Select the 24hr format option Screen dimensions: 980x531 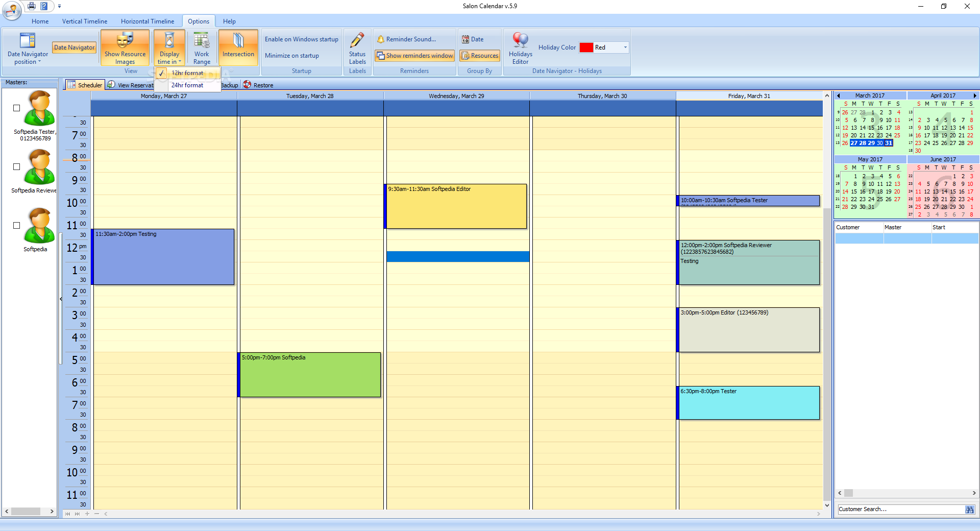coord(187,85)
